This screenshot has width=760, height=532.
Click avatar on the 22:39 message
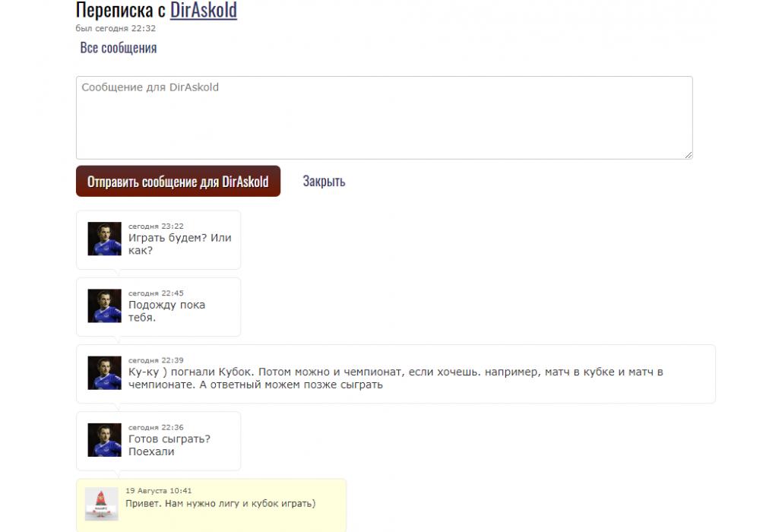104,373
